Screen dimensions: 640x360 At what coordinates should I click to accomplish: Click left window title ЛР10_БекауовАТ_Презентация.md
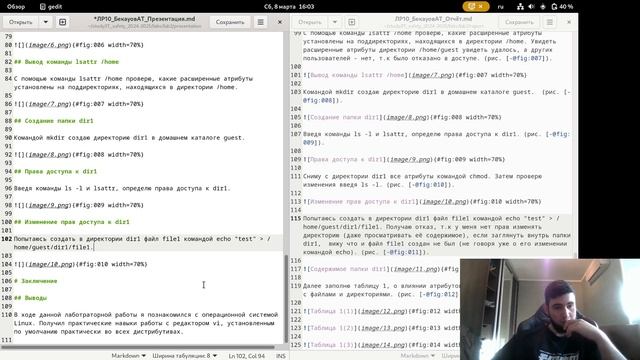(144, 19)
